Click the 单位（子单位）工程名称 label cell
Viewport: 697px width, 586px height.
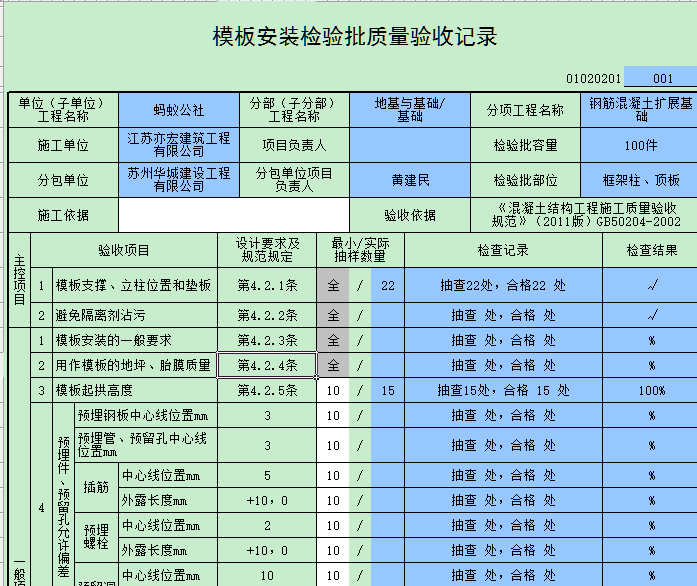63,110
